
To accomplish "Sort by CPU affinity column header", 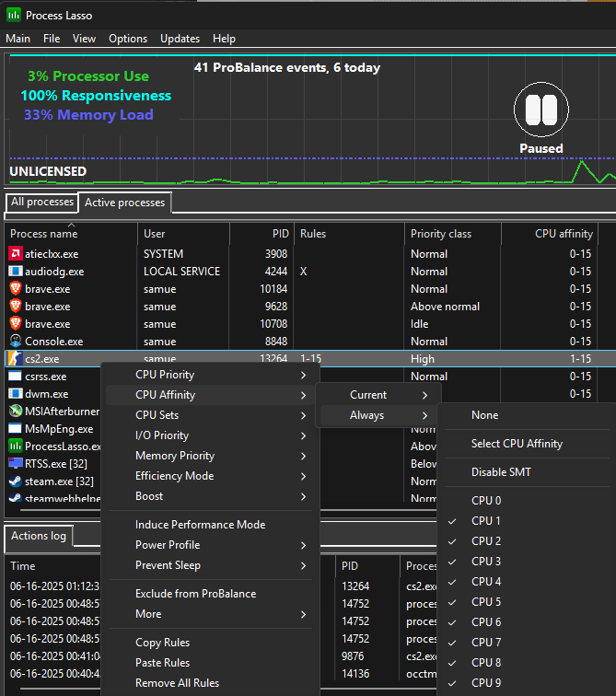I will click(550, 234).
